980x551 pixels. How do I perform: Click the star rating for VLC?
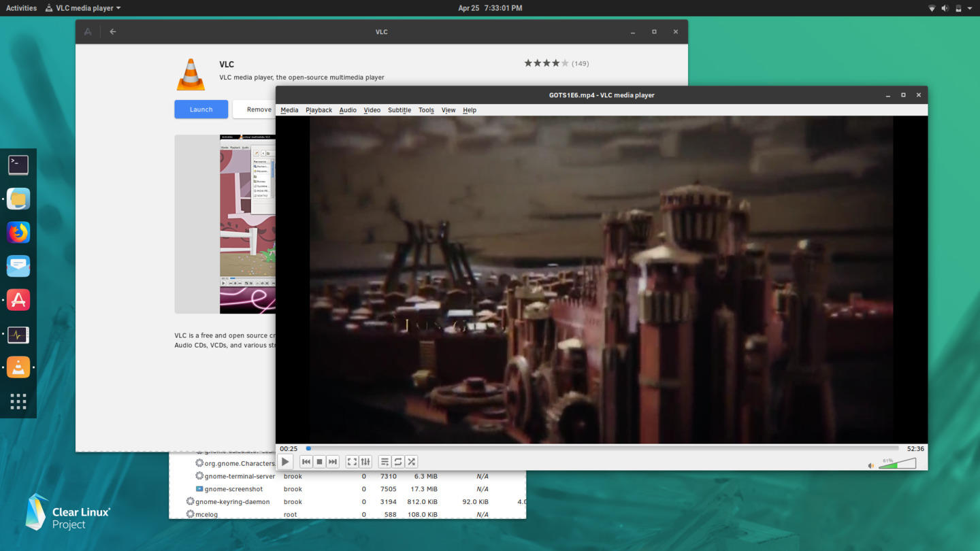[546, 63]
